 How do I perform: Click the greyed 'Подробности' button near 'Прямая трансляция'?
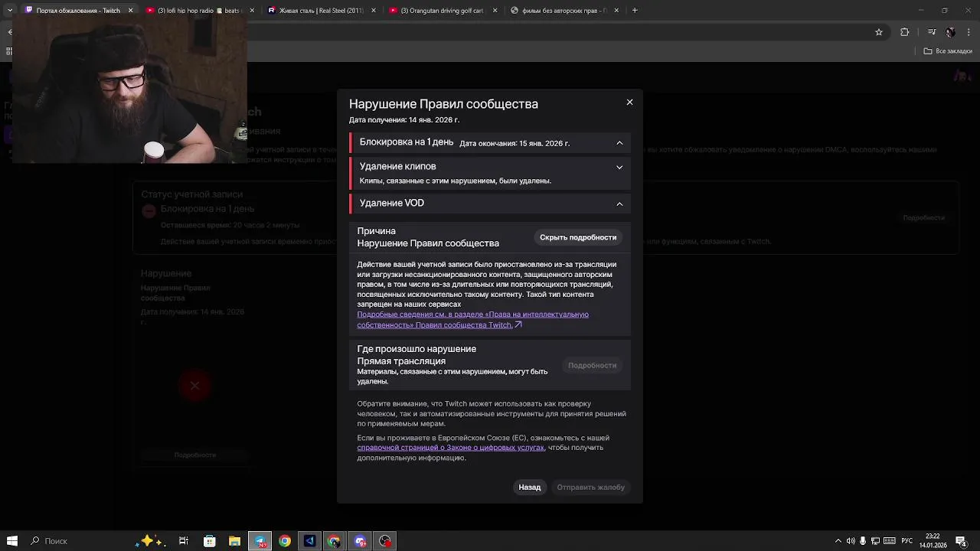coord(592,365)
